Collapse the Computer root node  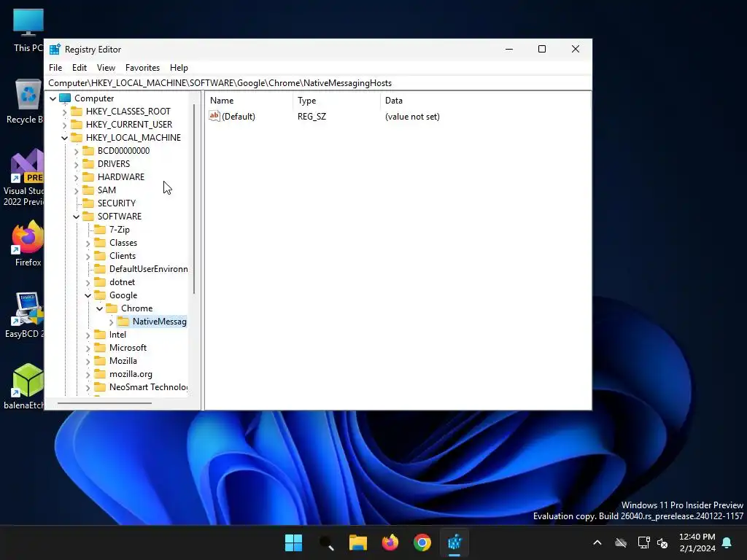(x=53, y=98)
